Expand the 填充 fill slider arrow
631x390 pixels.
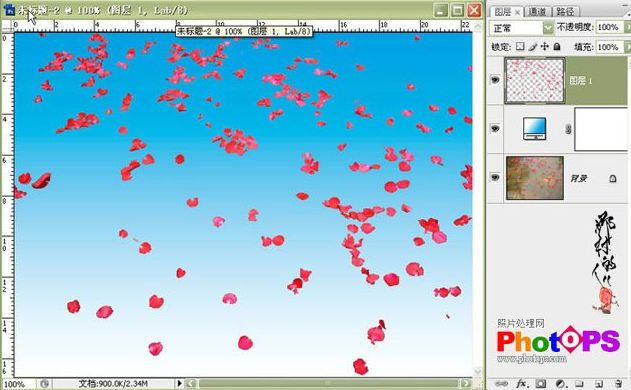tap(627, 47)
